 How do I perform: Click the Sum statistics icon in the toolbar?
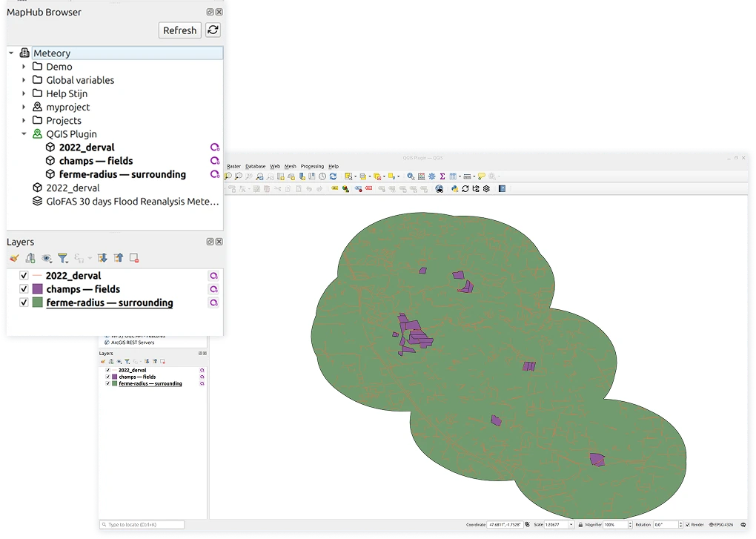[x=442, y=176]
